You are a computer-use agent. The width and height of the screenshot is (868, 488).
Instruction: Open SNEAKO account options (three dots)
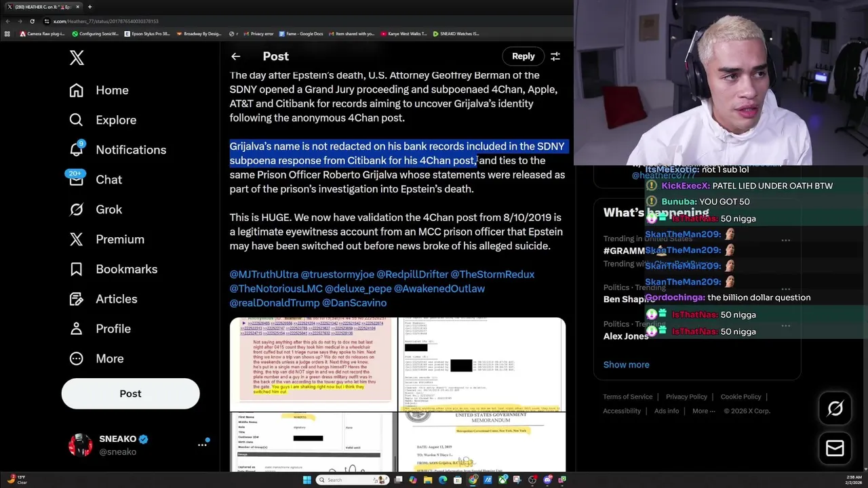(x=202, y=445)
